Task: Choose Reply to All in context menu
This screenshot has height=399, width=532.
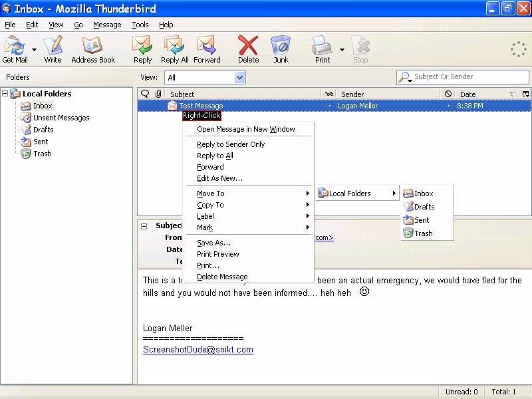Action: (x=248, y=156)
